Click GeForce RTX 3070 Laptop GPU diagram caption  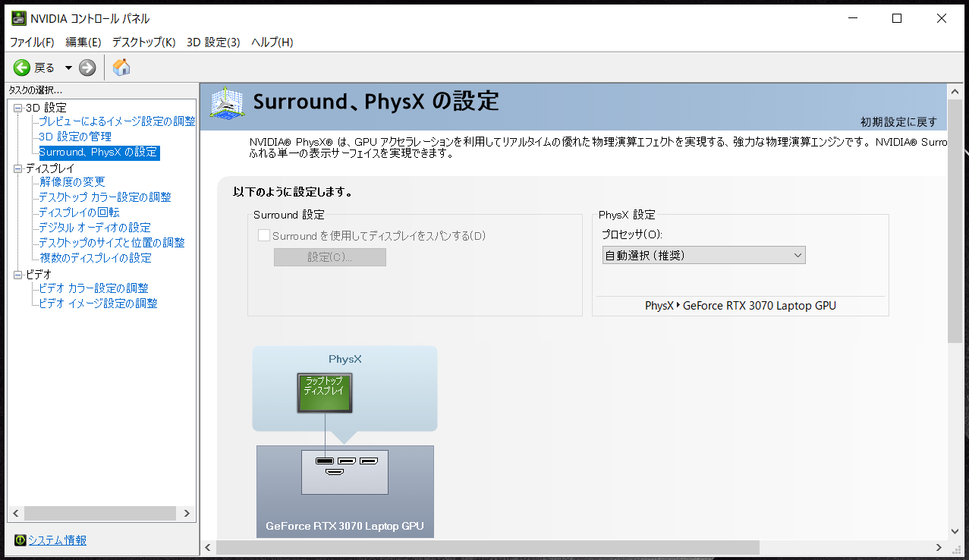(x=344, y=526)
